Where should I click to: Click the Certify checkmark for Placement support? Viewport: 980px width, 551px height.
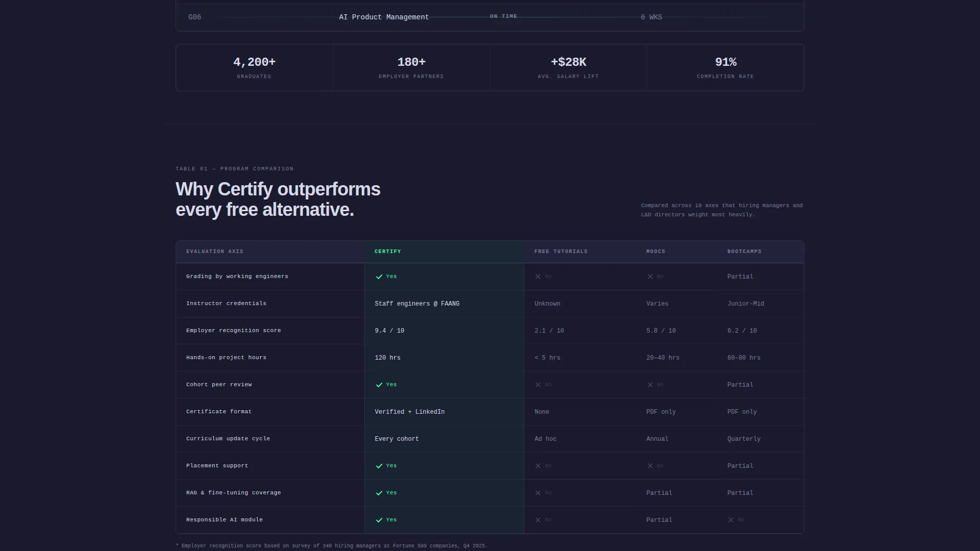pyautogui.click(x=379, y=466)
